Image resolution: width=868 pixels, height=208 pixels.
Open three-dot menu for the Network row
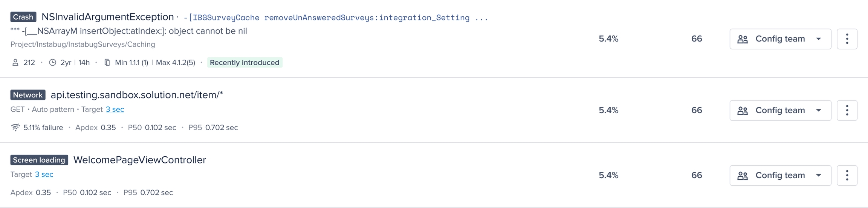tap(847, 110)
